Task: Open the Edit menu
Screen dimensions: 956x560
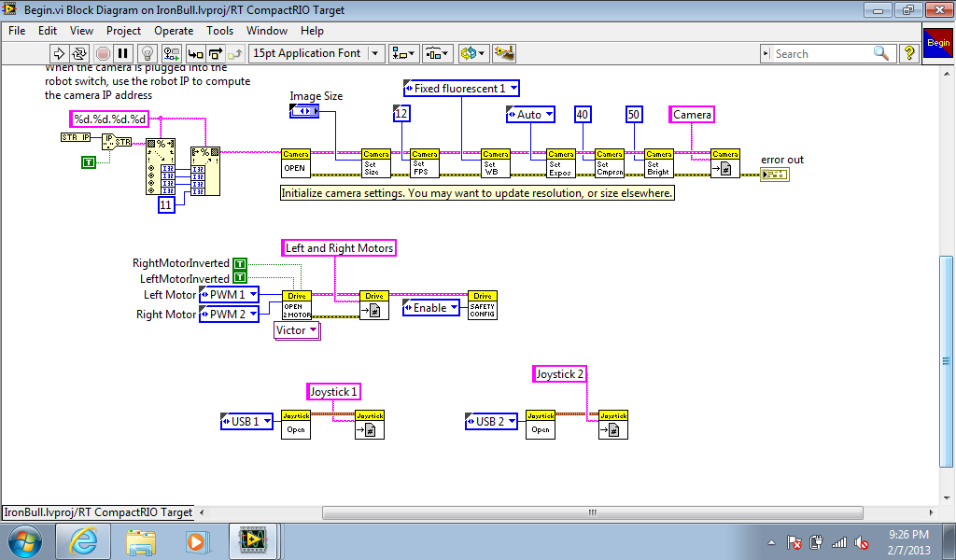Action: click(48, 31)
